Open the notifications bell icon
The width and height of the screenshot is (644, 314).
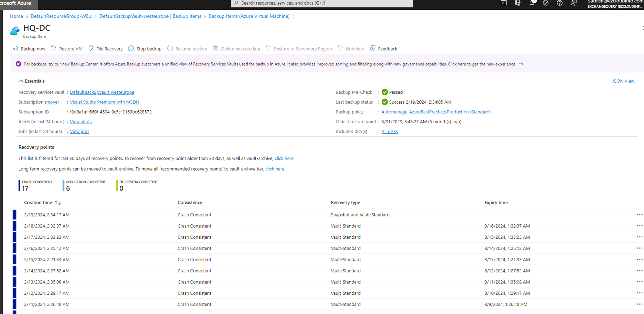(x=531, y=3)
